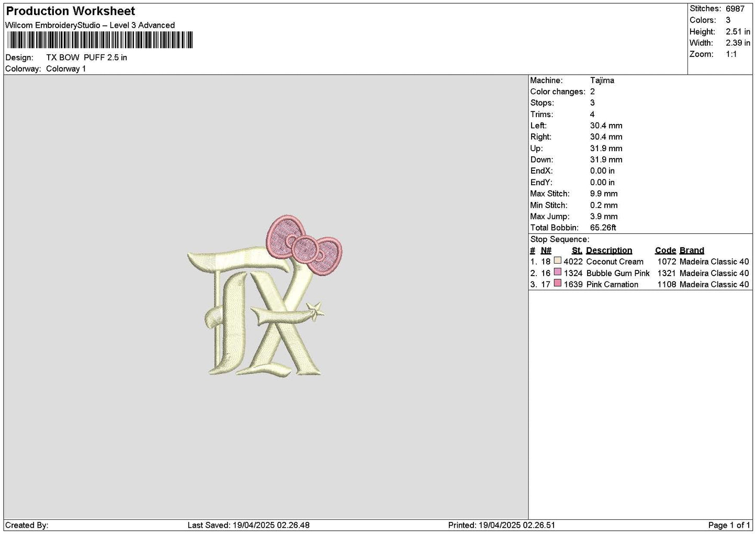Image resolution: width=756 pixels, height=534 pixels.
Task: Click the 'Madeira Classic 40' brand in row 1
Action: pyautogui.click(x=714, y=262)
